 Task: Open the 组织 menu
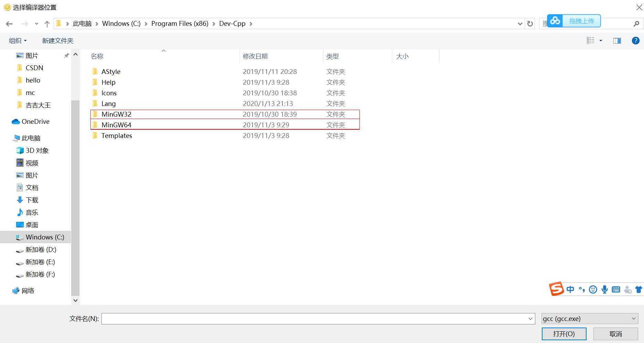pyautogui.click(x=18, y=41)
